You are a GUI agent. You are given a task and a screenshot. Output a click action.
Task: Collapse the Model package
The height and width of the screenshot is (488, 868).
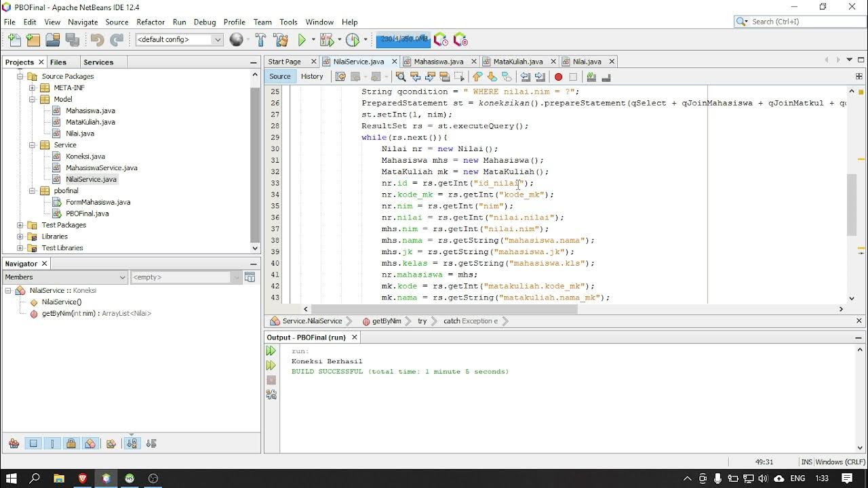pyautogui.click(x=32, y=100)
